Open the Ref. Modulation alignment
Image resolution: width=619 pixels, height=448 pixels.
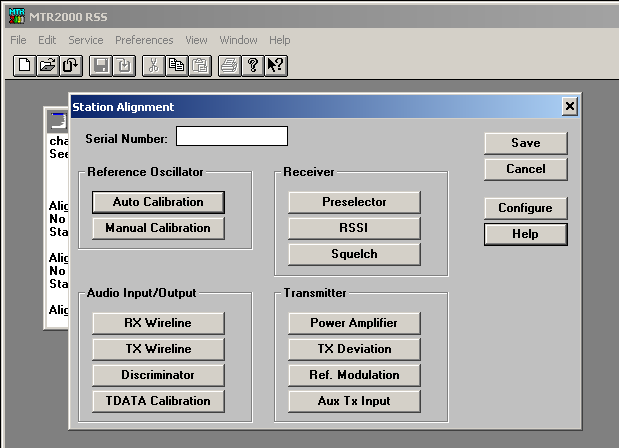[x=354, y=375]
